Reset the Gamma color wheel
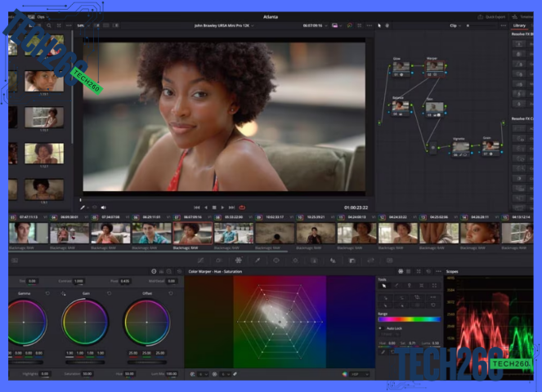This screenshot has width=542, height=392. coord(47,293)
